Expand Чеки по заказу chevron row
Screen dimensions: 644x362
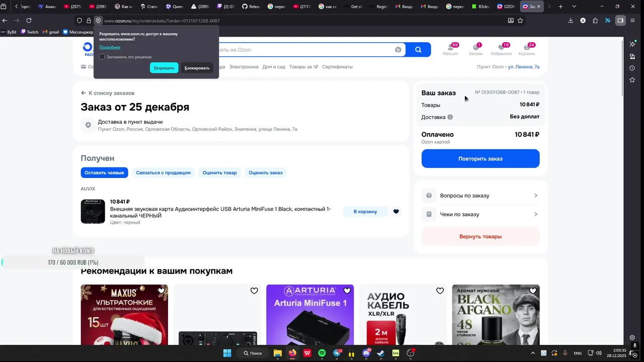point(480,214)
